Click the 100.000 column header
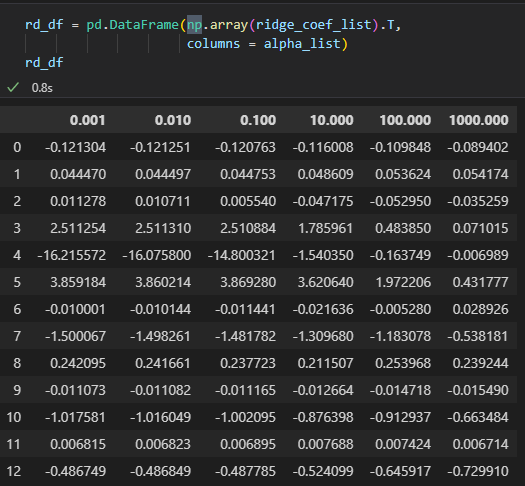Viewport: 525px width, 486px height. point(405,120)
